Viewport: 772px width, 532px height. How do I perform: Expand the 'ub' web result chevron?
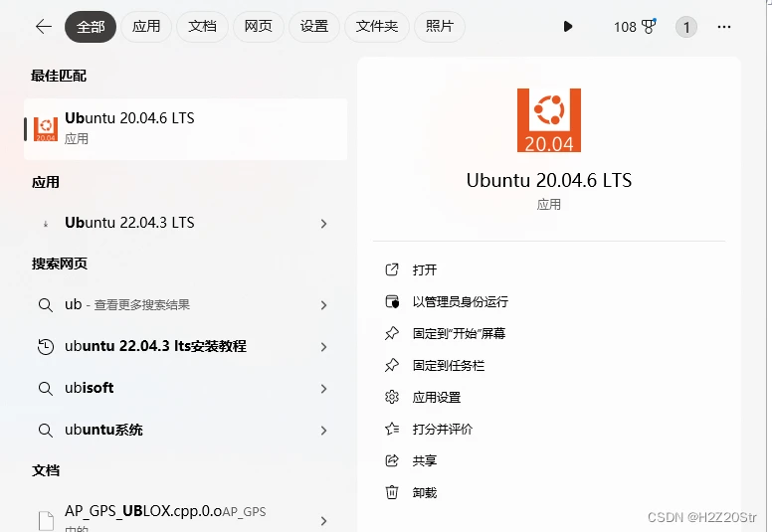323,305
